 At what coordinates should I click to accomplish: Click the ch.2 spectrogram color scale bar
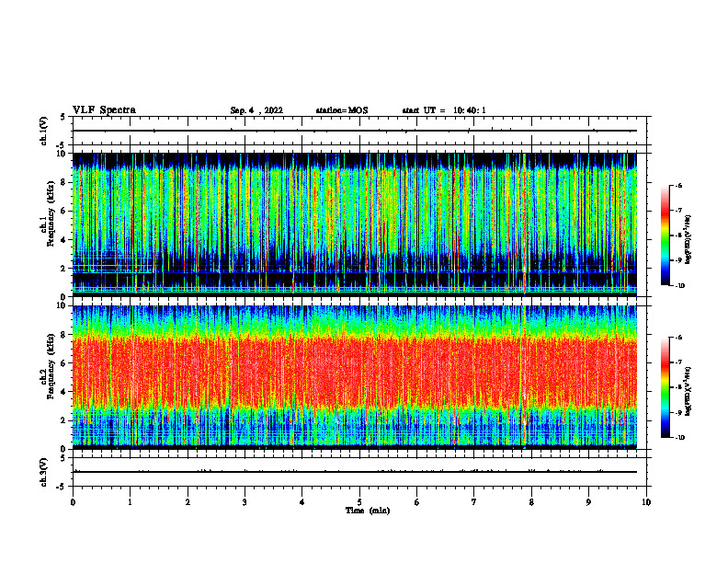tap(665, 387)
